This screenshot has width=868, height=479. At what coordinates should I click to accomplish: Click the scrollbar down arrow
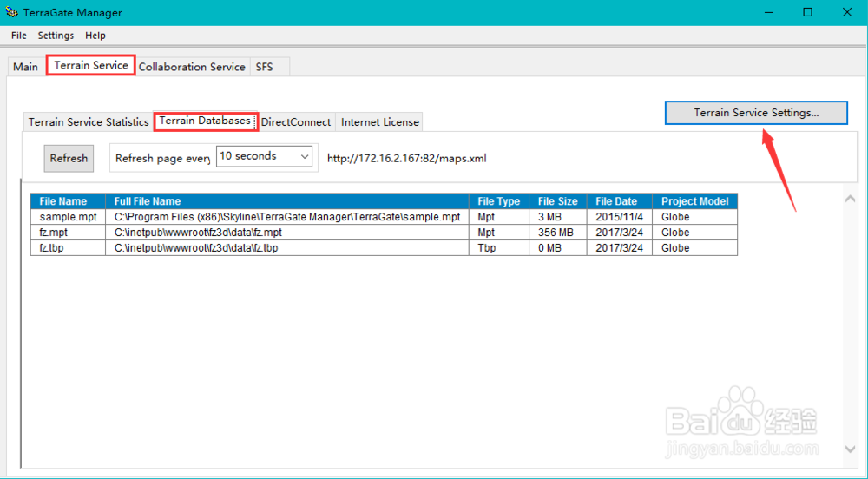pos(851,449)
